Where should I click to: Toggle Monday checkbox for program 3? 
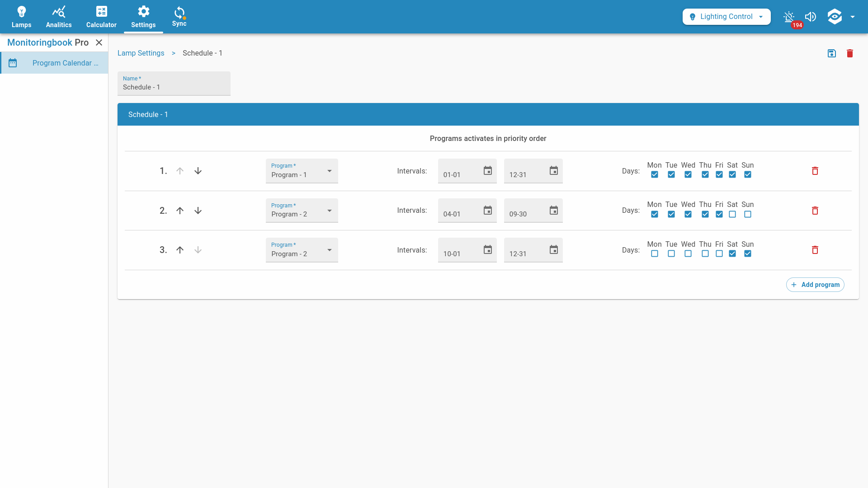[x=654, y=254]
